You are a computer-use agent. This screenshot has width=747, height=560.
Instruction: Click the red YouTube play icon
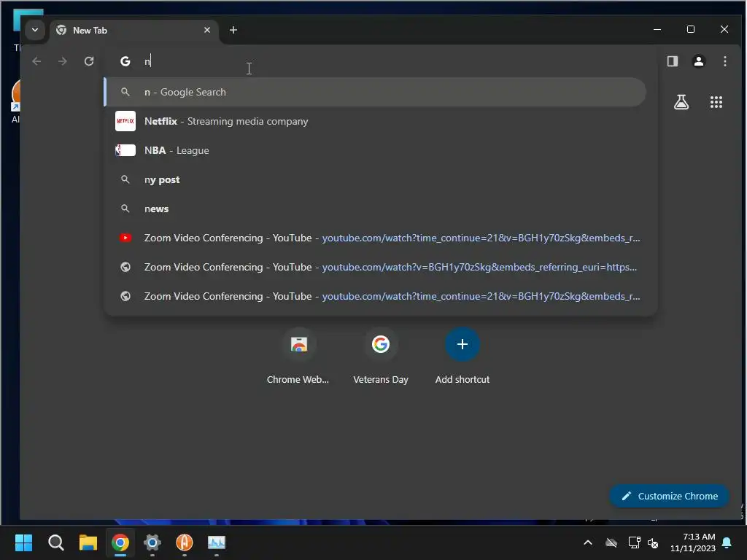125,238
